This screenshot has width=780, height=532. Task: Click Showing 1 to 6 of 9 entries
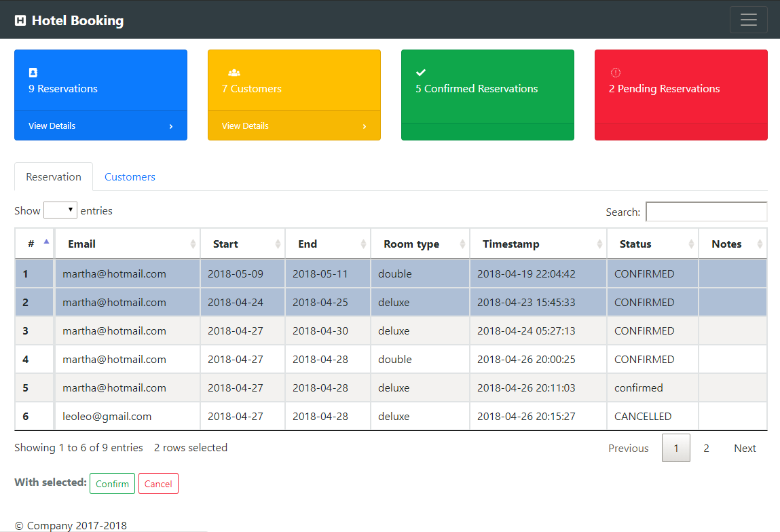tap(79, 447)
